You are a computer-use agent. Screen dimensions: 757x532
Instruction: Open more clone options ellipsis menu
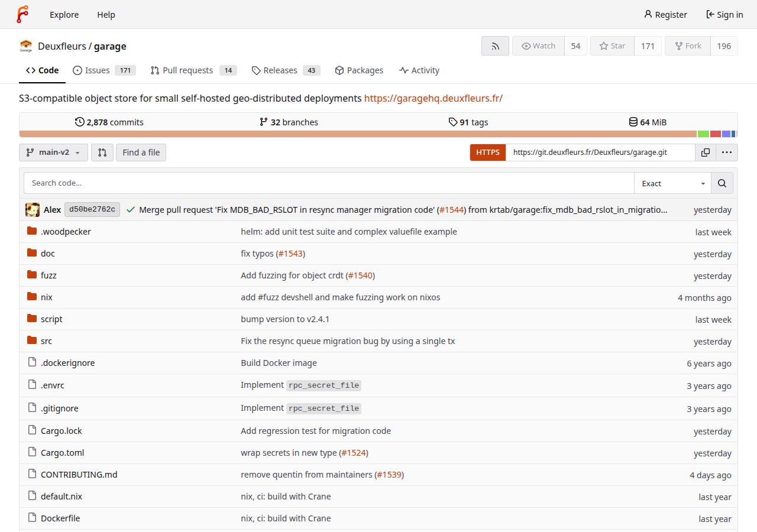click(x=727, y=153)
